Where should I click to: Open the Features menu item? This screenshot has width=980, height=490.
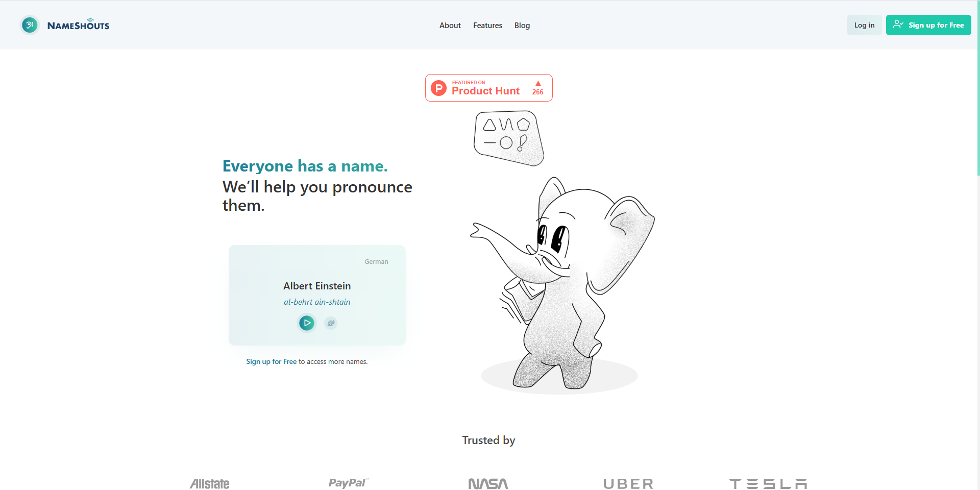click(x=487, y=26)
